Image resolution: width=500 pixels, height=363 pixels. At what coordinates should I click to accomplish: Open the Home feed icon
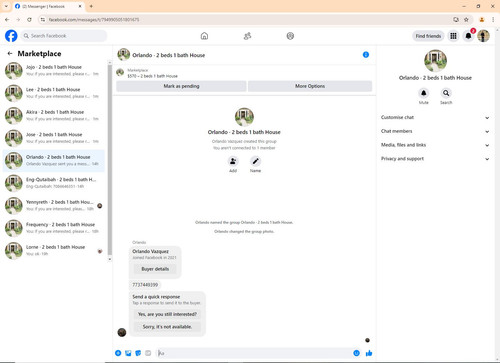point(204,36)
